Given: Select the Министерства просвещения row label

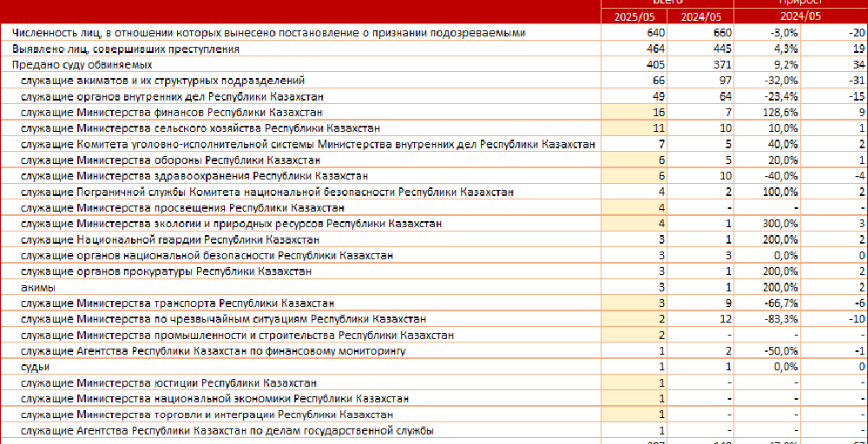Looking at the screenshot, I should (x=182, y=208).
